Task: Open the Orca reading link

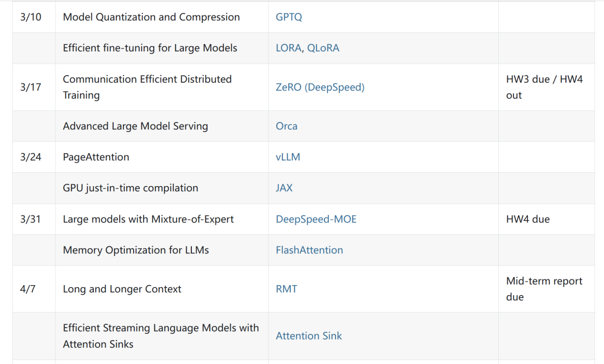Action: click(x=286, y=126)
